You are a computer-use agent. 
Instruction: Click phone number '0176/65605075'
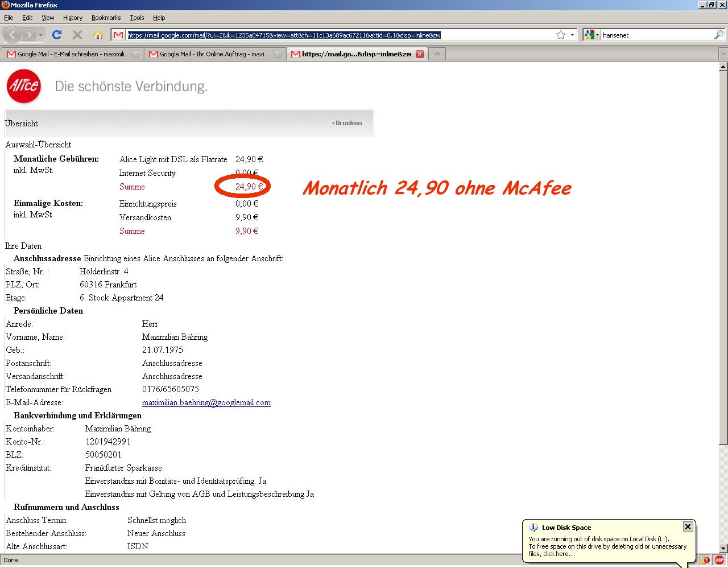point(171,389)
